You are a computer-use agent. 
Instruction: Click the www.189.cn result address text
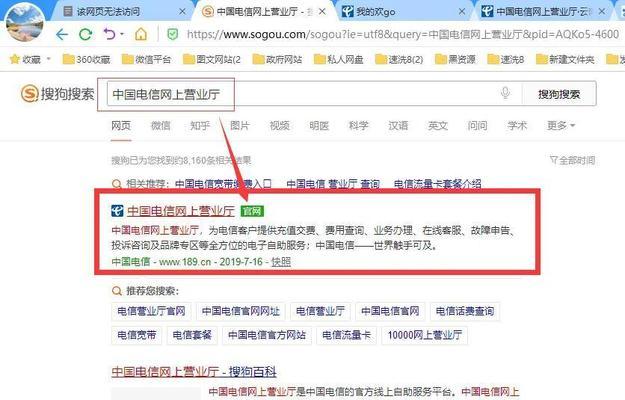coord(185,262)
